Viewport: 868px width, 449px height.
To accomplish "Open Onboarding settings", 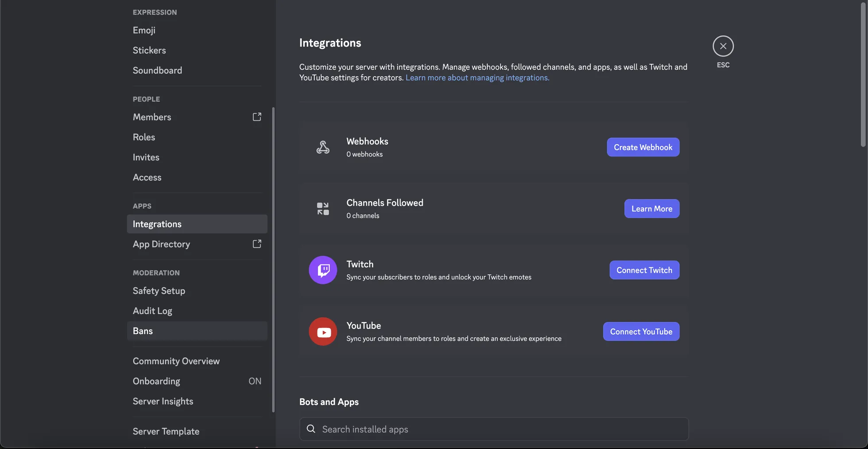I will tap(197, 381).
